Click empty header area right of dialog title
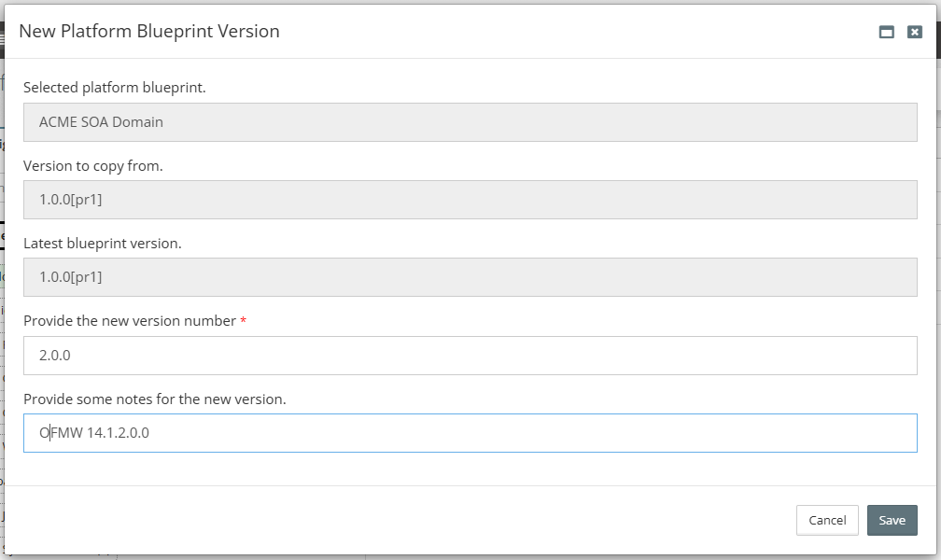This screenshot has height=560, width=941. coord(560,31)
